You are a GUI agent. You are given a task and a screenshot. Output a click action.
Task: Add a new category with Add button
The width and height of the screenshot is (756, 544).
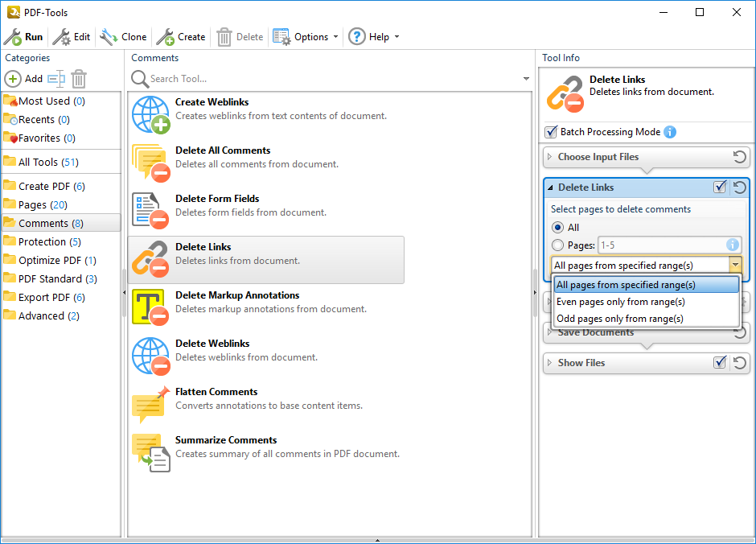pos(24,79)
